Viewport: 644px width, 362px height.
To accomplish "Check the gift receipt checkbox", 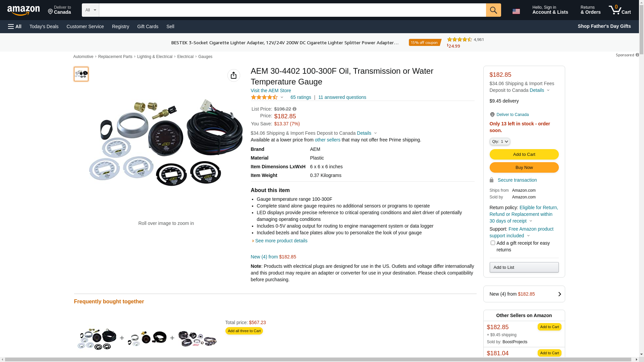I will click(493, 243).
